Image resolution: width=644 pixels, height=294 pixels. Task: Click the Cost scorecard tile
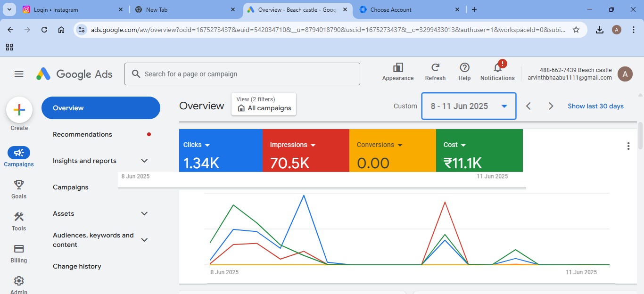[x=479, y=150]
